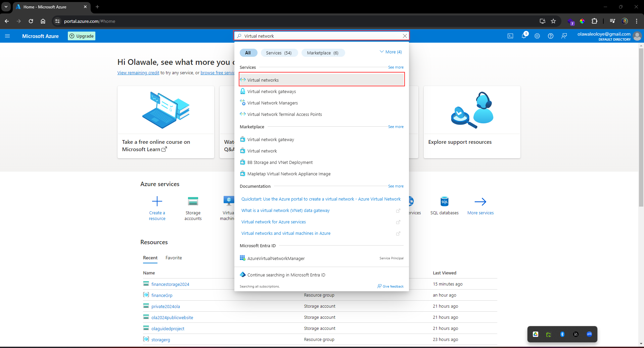Expand the More (4) filter dropdown
The height and width of the screenshot is (348, 644).
click(x=390, y=52)
